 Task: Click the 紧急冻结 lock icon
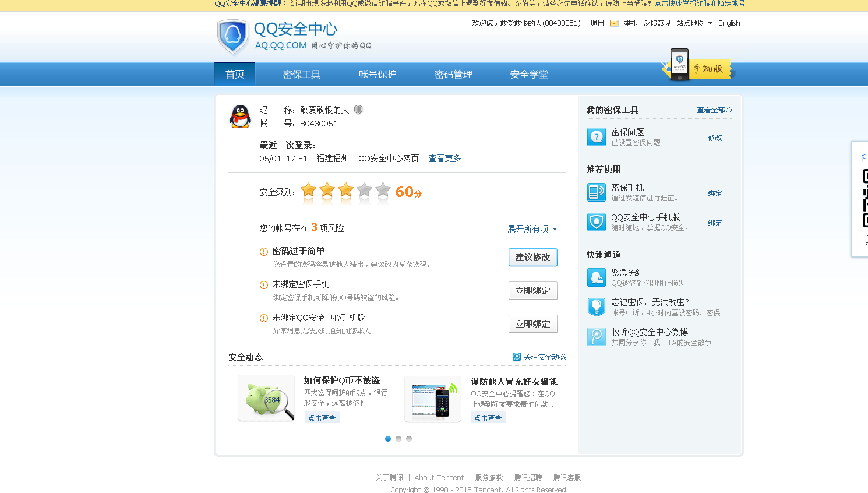tap(597, 277)
